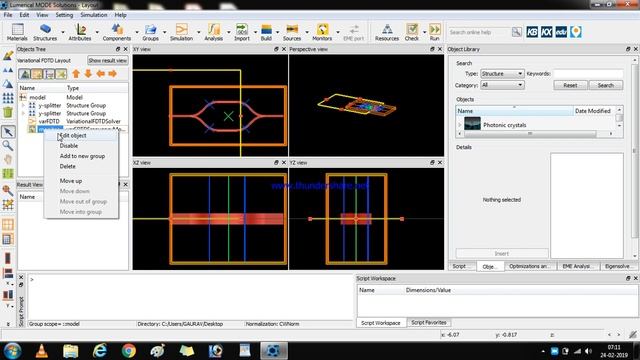
Task: Click the green trash delete icon
Action: pyautogui.click(x=8, y=112)
